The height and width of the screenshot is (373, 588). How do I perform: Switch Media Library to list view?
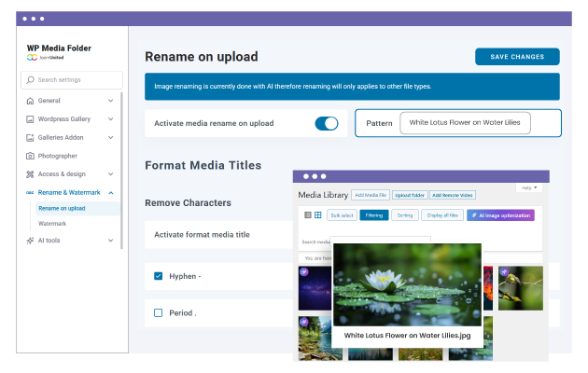pos(307,215)
